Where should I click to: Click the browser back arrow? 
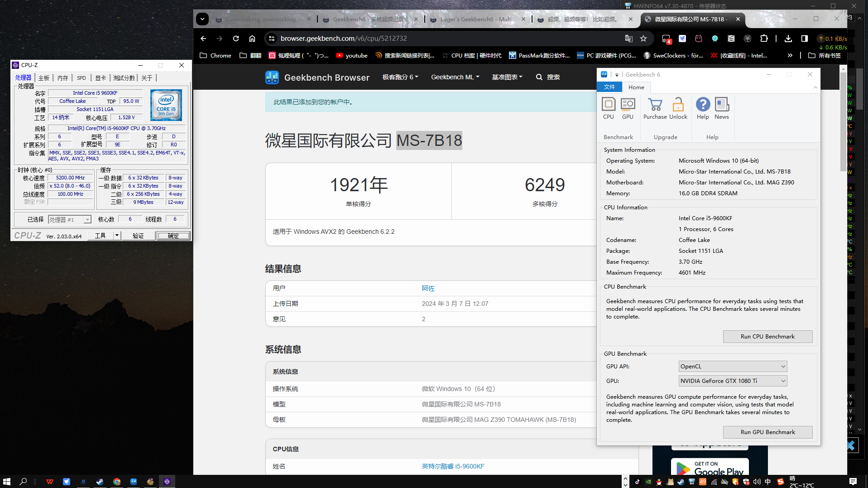pos(203,39)
